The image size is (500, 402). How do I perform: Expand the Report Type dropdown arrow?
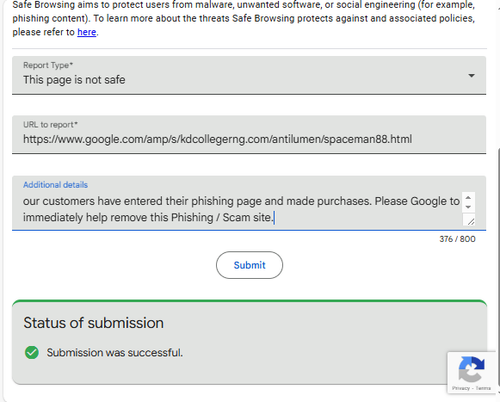[471, 76]
